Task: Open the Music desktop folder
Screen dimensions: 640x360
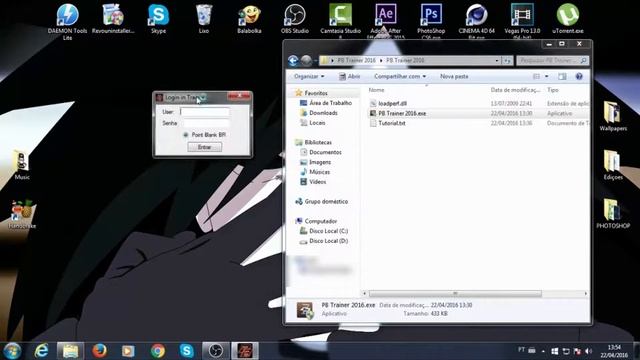Action: (x=22, y=165)
